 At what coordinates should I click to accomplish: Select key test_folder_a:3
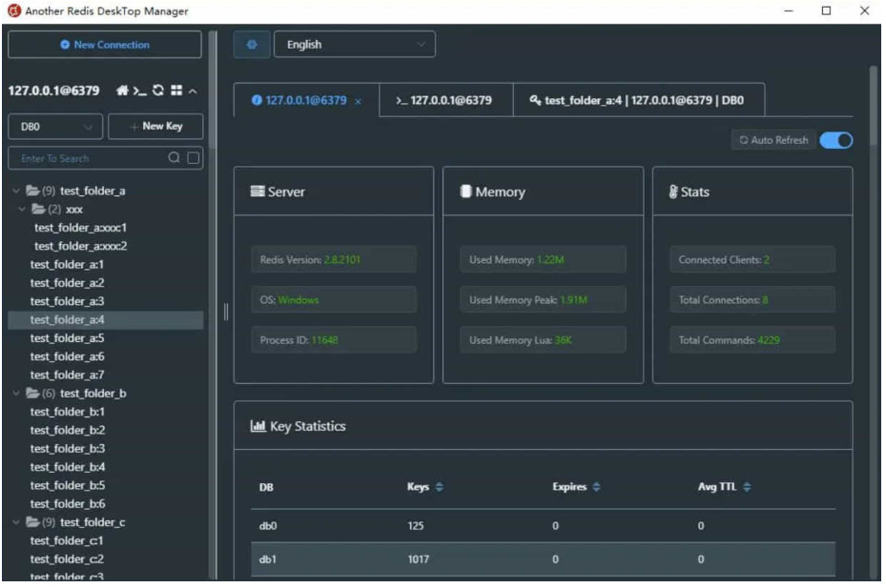[x=67, y=302]
